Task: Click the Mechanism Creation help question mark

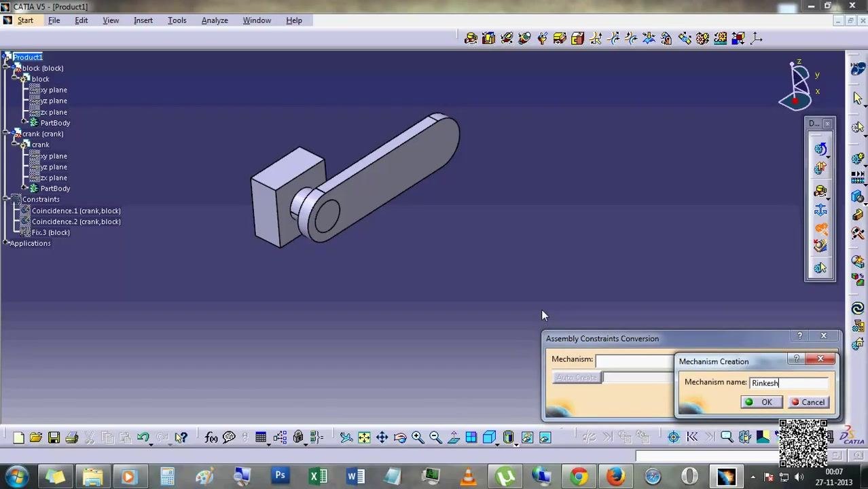Action: (x=797, y=359)
